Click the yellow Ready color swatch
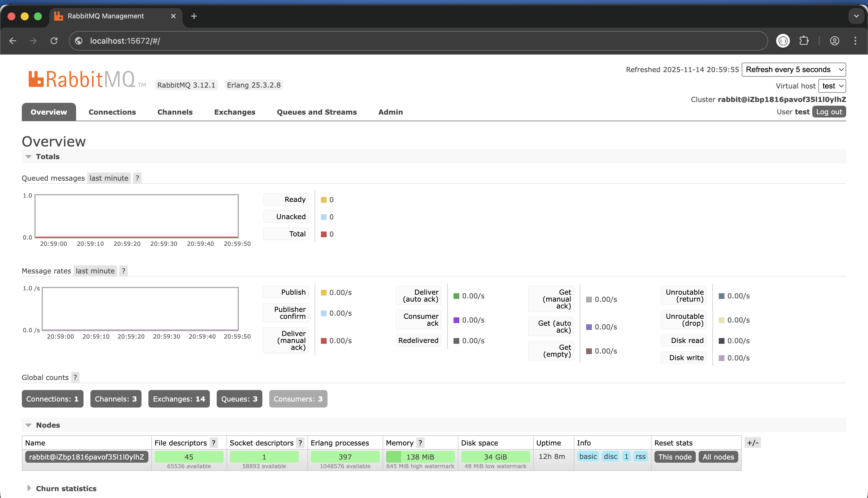 (323, 200)
